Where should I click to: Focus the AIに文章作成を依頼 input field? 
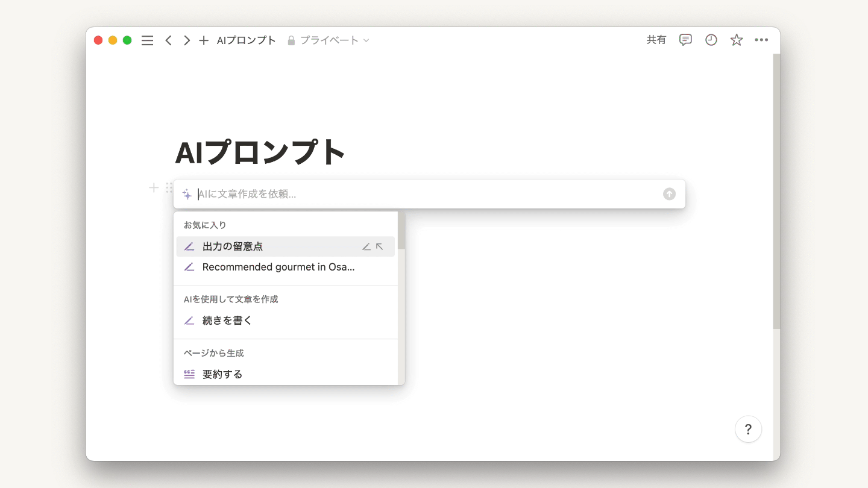pos(428,194)
